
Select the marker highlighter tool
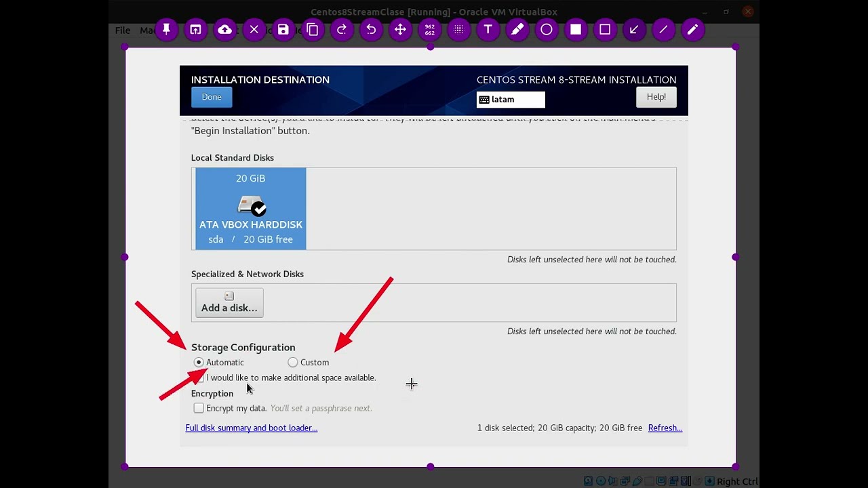click(517, 30)
